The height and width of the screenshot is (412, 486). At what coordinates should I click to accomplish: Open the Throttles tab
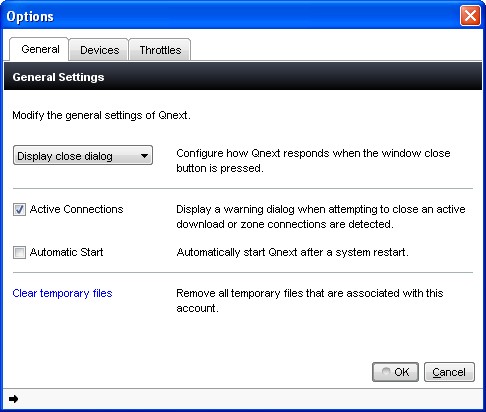pyautogui.click(x=160, y=50)
